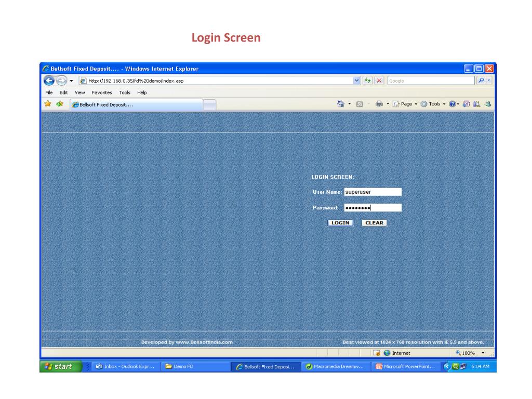532x399 pixels.
Task: Expand the Home button dropdown arrow
Action: coord(350,104)
